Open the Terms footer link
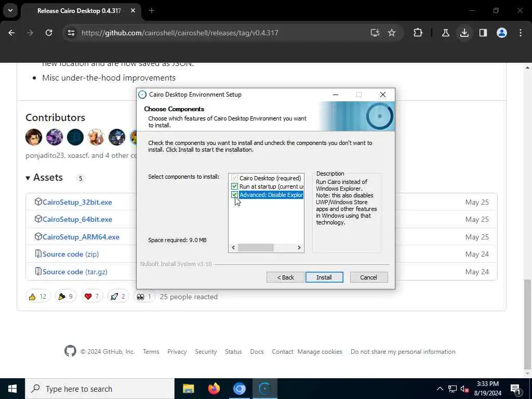The height and width of the screenshot is (399, 532). pyautogui.click(x=151, y=352)
